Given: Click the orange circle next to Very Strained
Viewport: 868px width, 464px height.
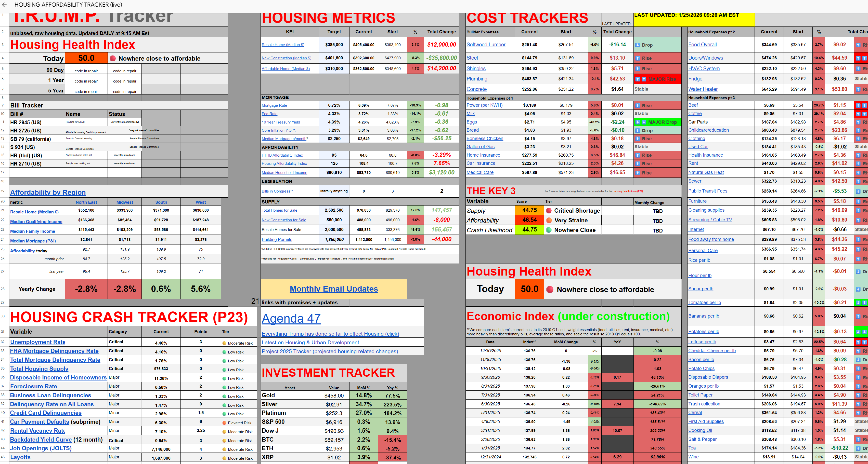Looking at the screenshot, I should tap(549, 221).
